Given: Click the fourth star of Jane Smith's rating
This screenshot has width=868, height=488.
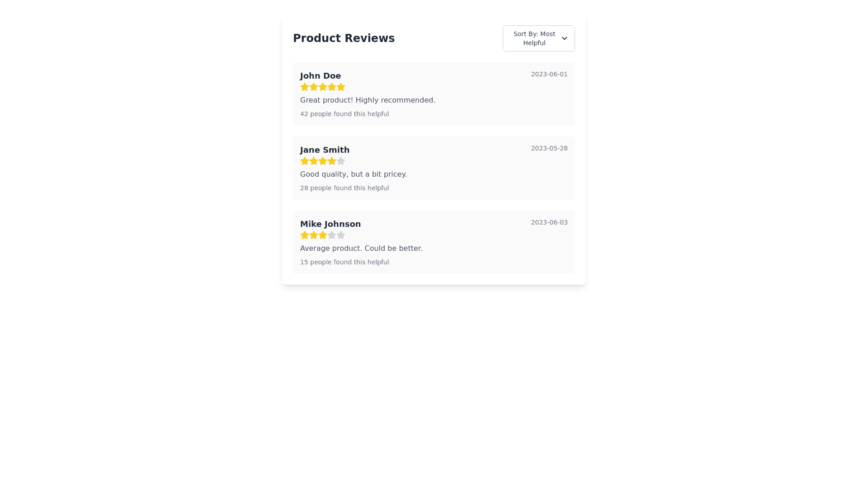Looking at the screenshot, I should coord(332,161).
